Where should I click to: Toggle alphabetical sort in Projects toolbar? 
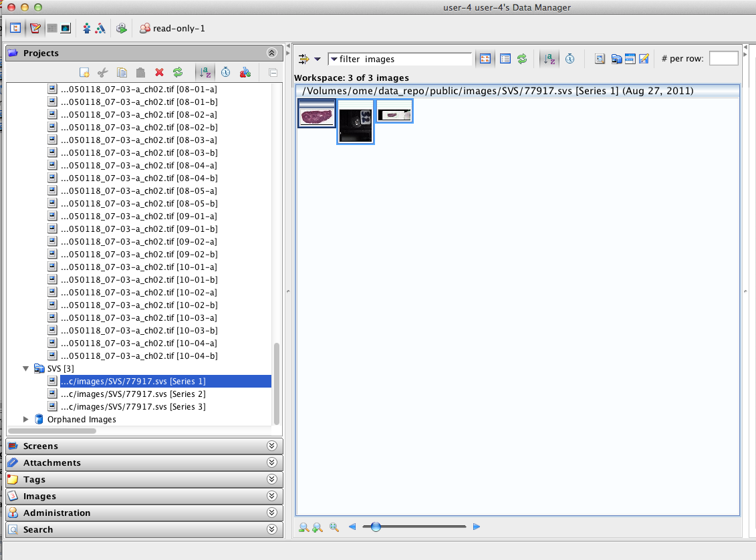point(205,72)
